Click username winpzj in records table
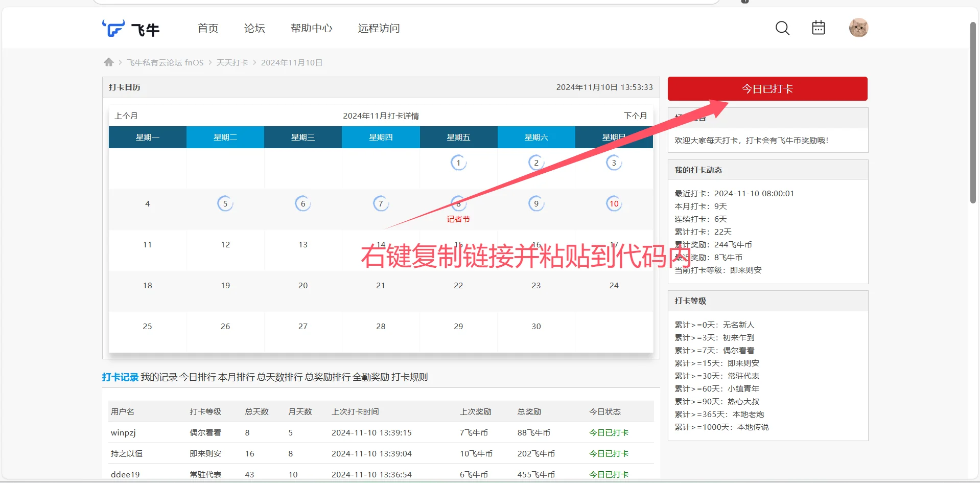The width and height of the screenshot is (980, 483). coord(123,433)
